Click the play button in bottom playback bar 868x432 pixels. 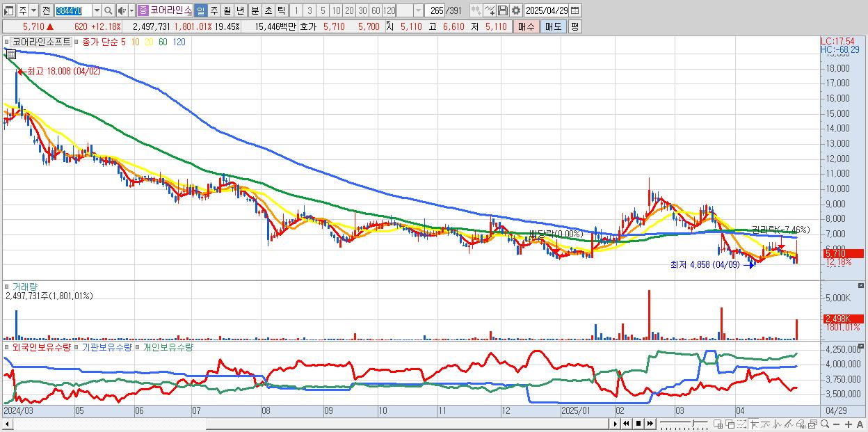pyautogui.click(x=616, y=424)
